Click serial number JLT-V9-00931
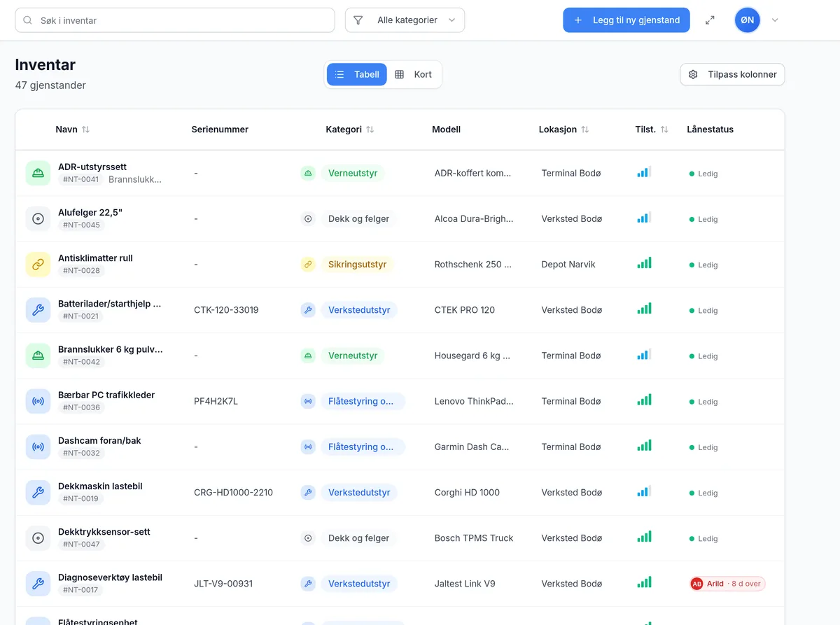Viewport: 840px width, 625px height. coord(223,584)
